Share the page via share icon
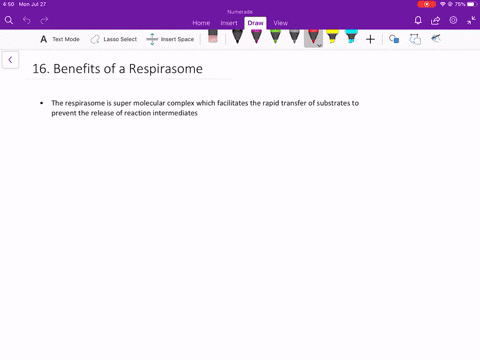Screen dimensions: 480x360 (x=435, y=20)
